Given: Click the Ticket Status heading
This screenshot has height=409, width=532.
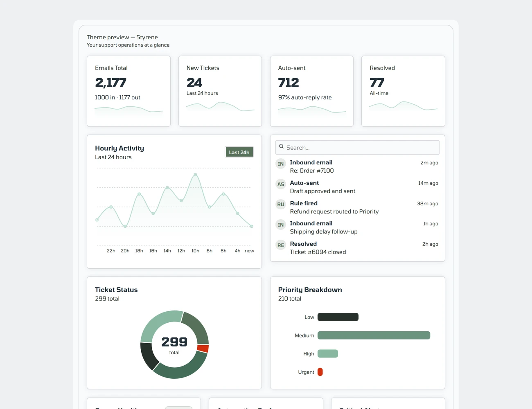Looking at the screenshot, I should pos(116,290).
